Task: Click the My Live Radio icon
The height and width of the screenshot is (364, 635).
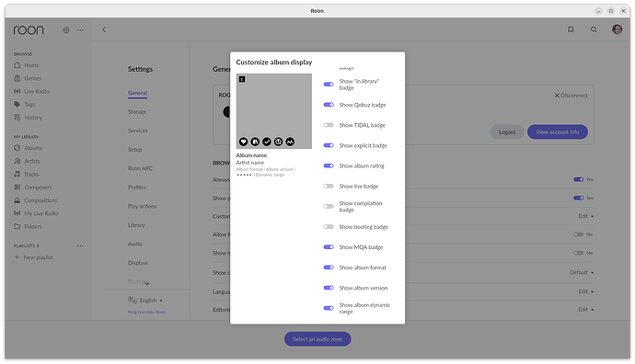Action: pyautogui.click(x=17, y=213)
